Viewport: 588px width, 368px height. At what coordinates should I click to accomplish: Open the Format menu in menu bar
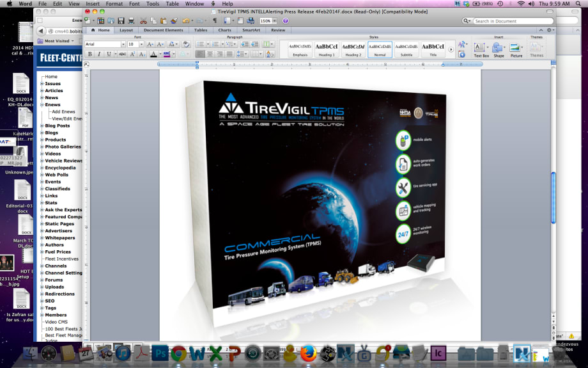[114, 4]
